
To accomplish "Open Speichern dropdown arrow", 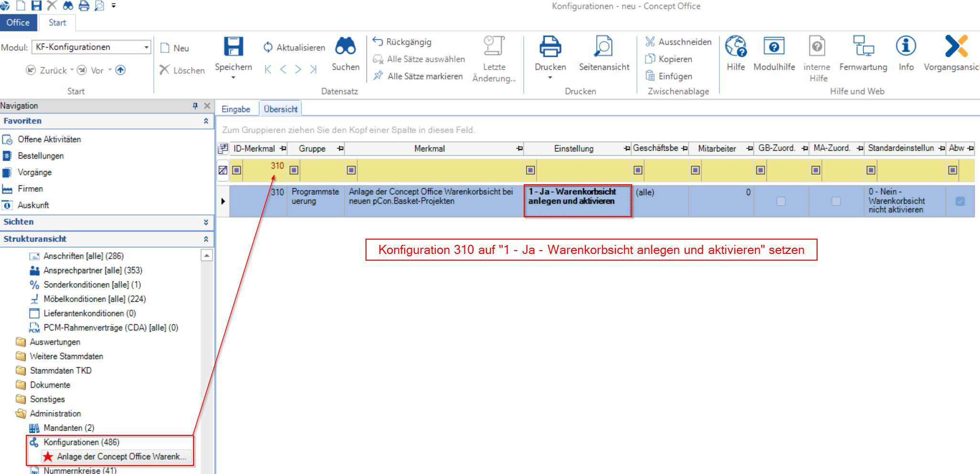I will coord(234,77).
